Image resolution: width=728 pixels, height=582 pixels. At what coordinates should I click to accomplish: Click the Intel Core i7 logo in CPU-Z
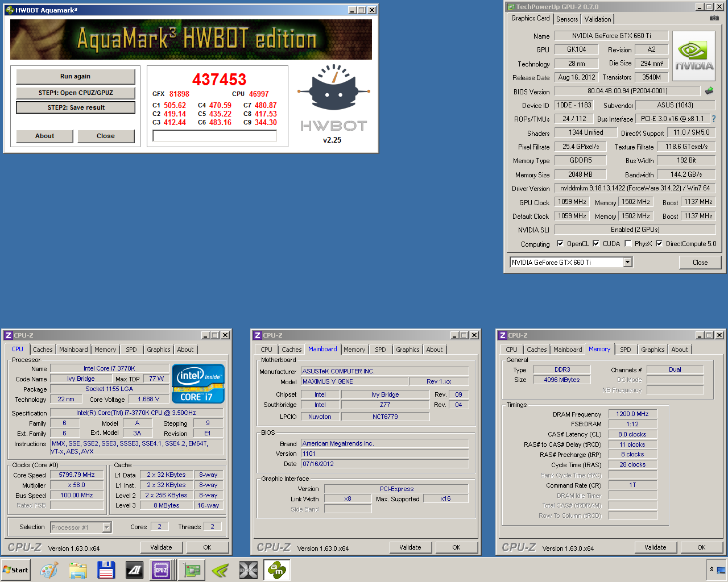(198, 384)
